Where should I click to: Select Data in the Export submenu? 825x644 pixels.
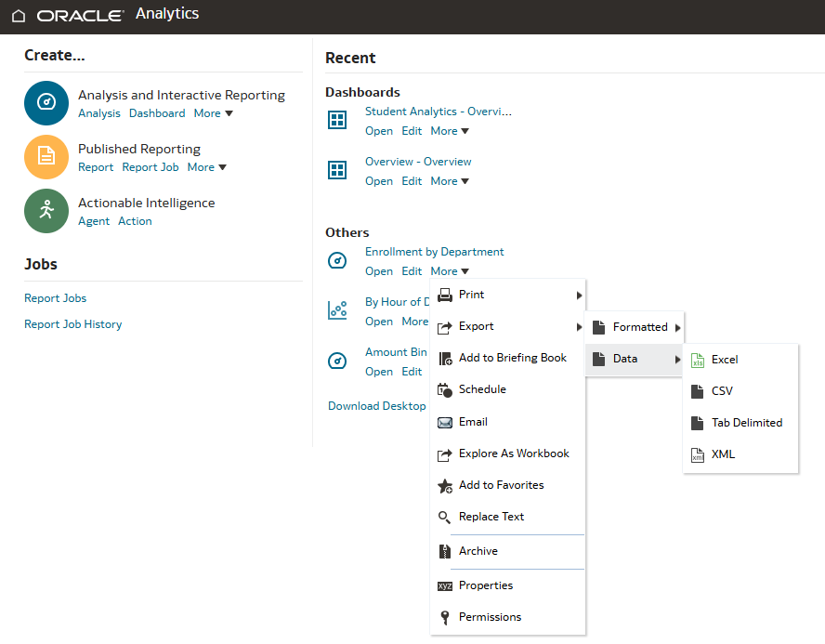click(x=634, y=359)
